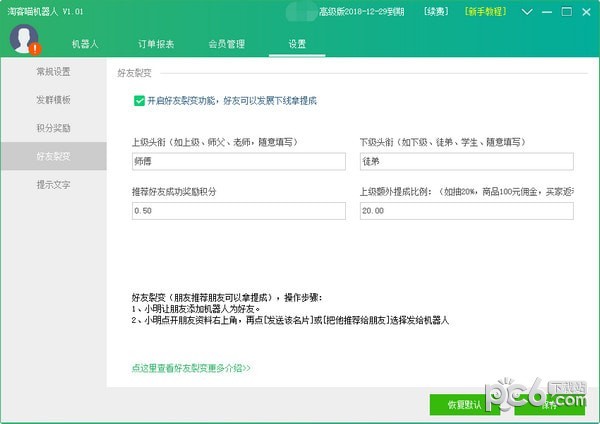Open the 新手教程 tutorial link
Viewport: 600px width, 424px height.
click(486, 11)
